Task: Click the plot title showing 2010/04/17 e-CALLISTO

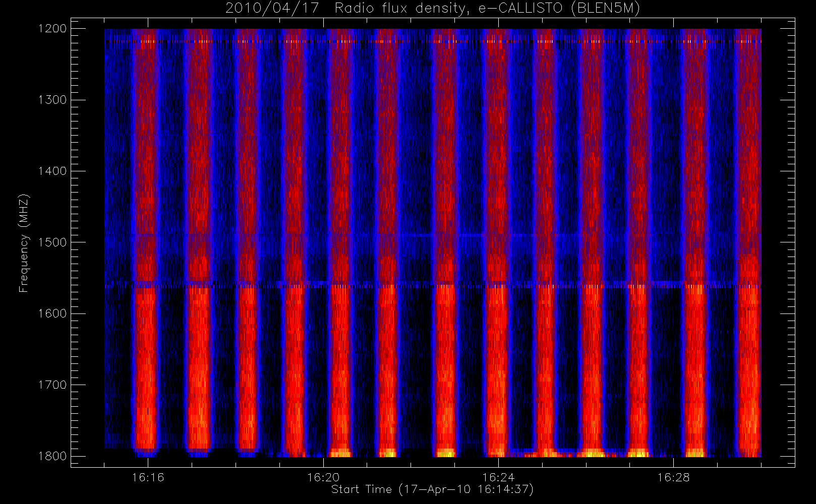Action: (x=433, y=9)
